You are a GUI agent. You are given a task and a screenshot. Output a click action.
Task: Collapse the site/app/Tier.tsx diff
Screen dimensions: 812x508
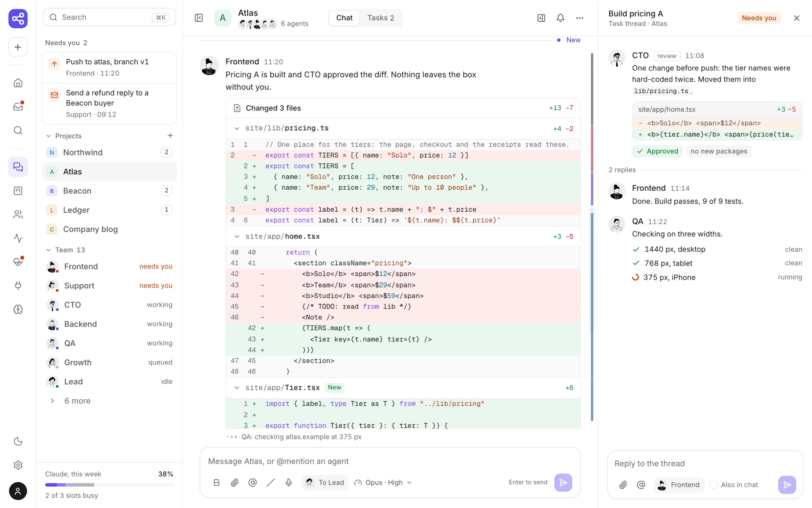(236, 388)
